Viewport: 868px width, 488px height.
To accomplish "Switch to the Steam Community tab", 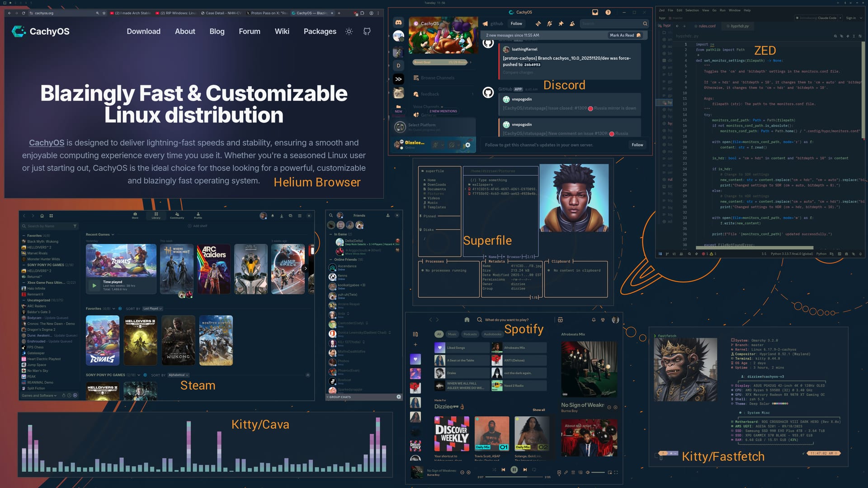I will 177,216.
